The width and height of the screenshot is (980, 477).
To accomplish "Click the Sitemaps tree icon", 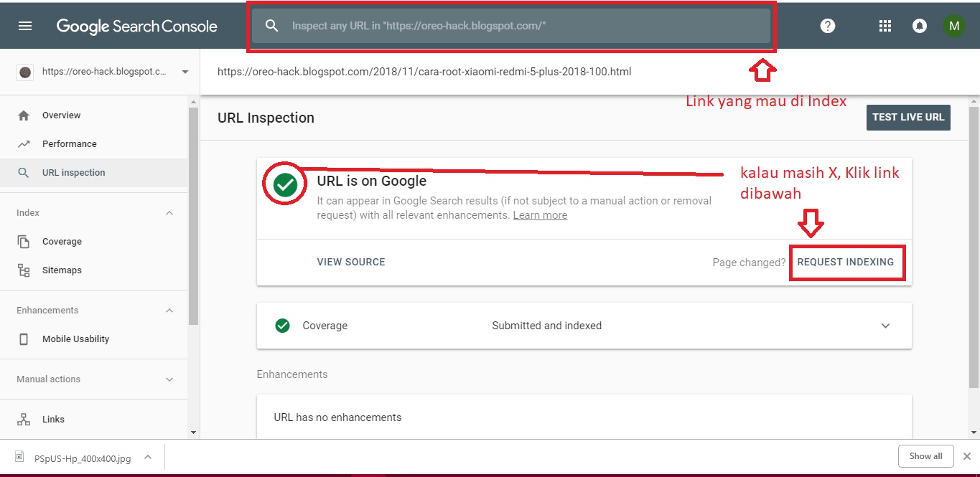I will pyautogui.click(x=24, y=270).
